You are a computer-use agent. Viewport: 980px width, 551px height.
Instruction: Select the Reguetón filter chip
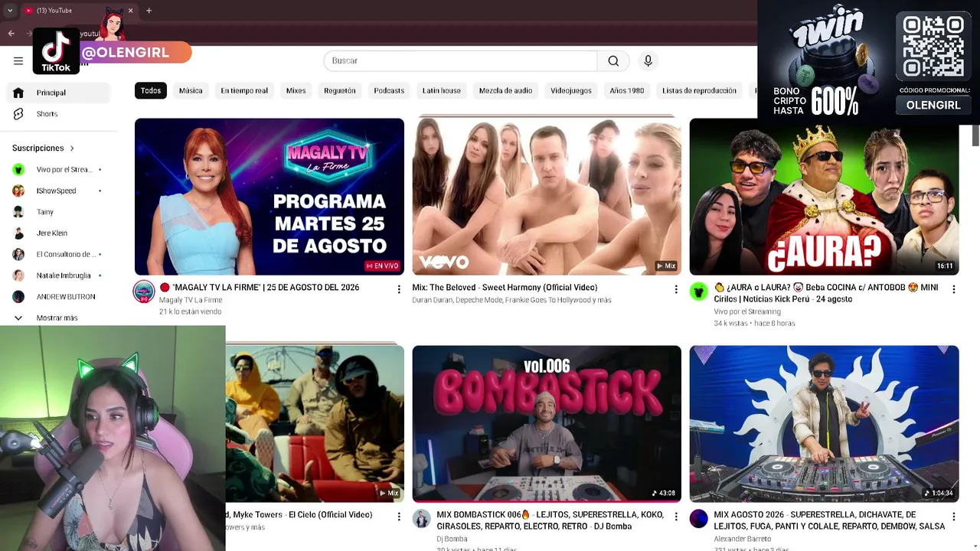(340, 91)
